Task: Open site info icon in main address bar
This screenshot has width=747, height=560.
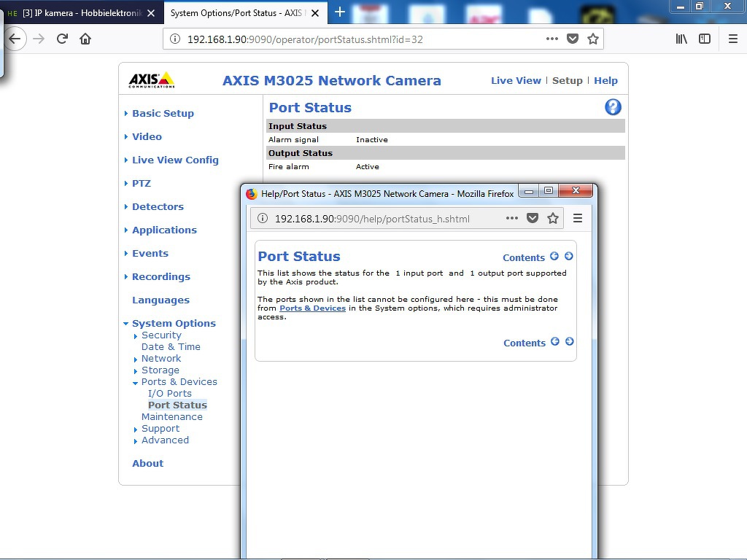Action: tap(175, 39)
